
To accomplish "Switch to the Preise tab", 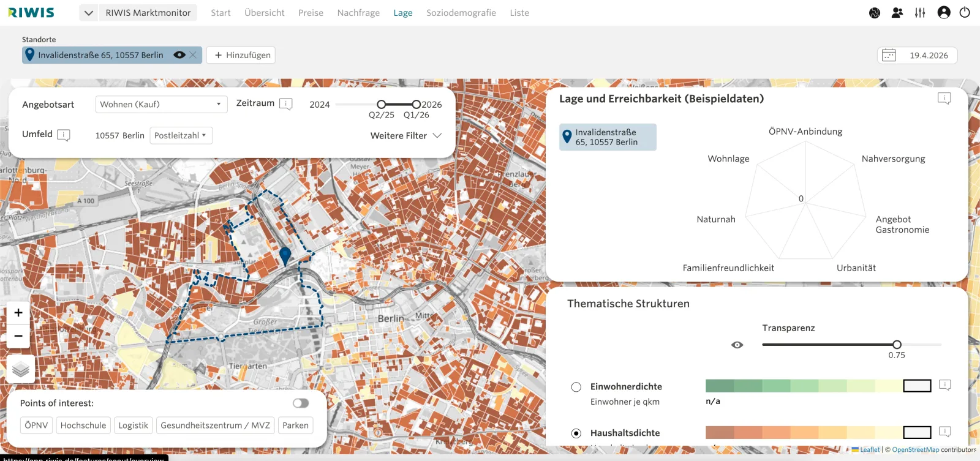I will [x=311, y=13].
